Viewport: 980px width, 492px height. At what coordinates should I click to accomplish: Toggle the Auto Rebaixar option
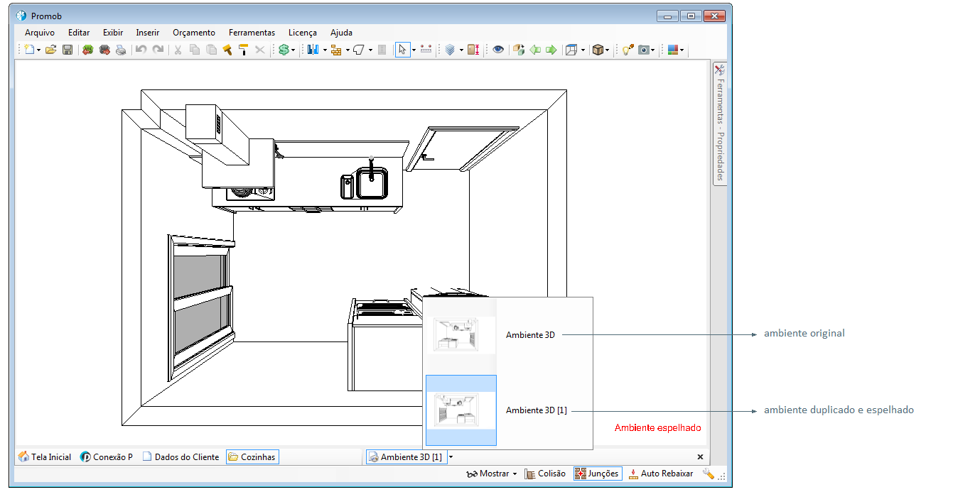tap(662, 474)
